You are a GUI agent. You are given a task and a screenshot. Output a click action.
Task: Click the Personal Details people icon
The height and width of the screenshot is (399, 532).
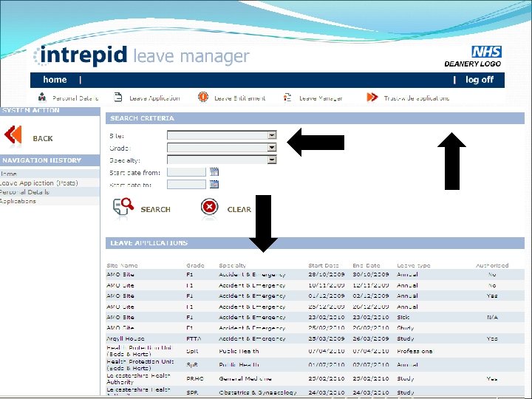point(42,98)
